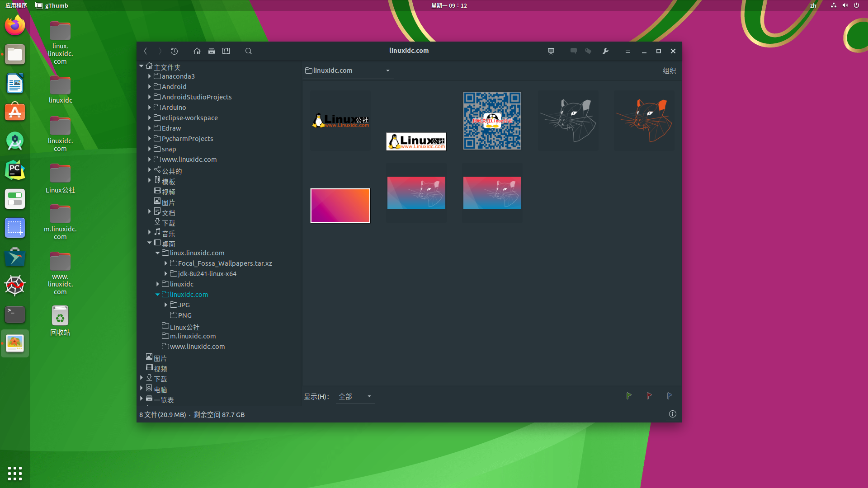Image resolution: width=868 pixels, height=488 pixels.
Task: View browsing history via the clock icon
Action: [174, 51]
